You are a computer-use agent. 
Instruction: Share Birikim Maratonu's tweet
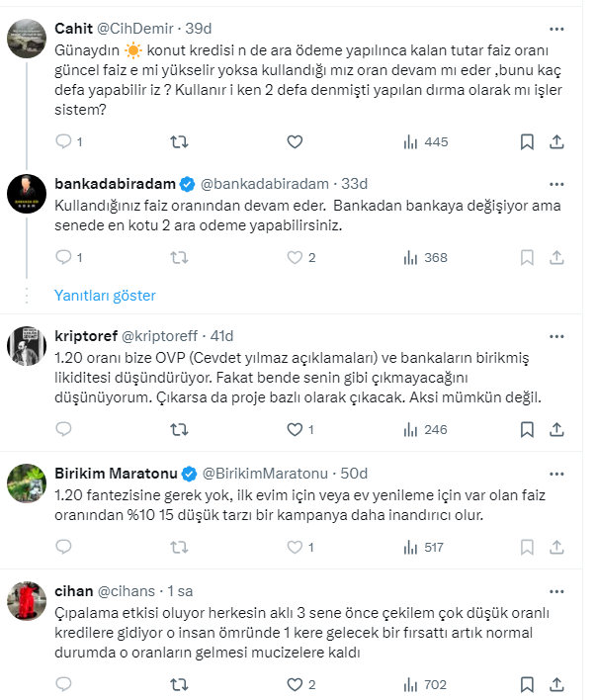coord(556,547)
